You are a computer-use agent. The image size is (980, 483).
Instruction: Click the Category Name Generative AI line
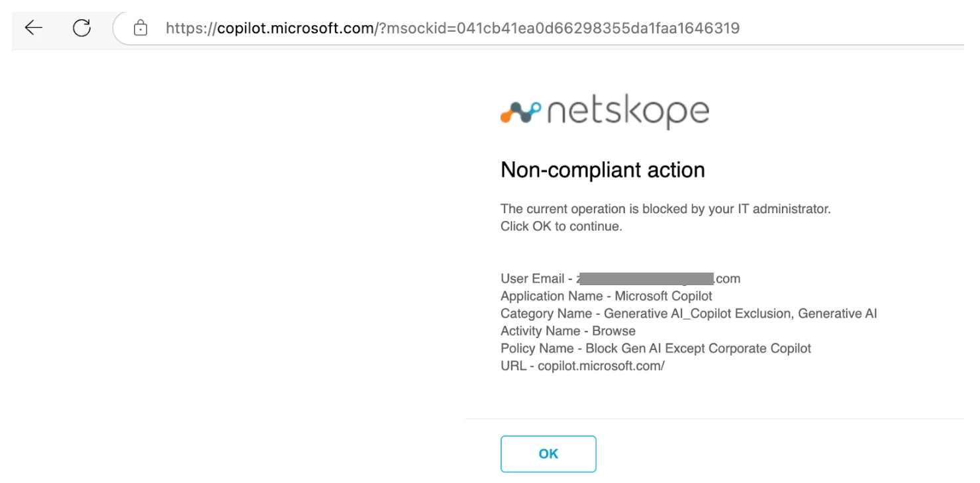click(x=689, y=314)
